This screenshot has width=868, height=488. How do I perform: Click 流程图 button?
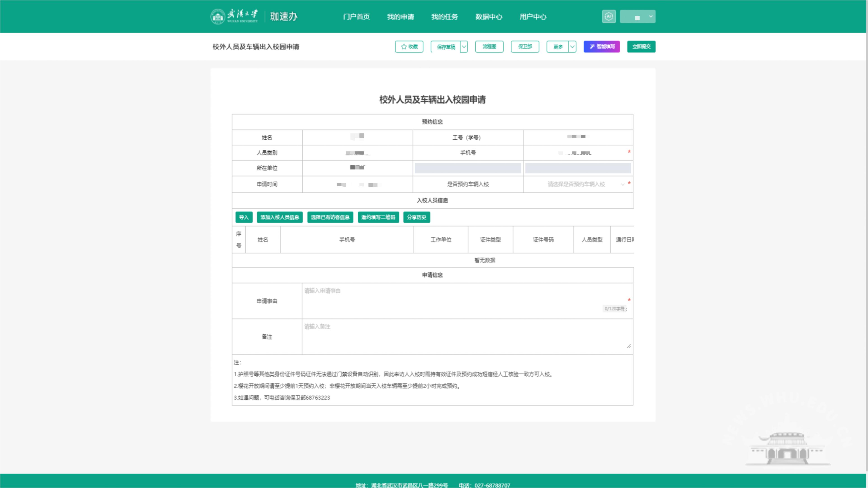point(489,47)
